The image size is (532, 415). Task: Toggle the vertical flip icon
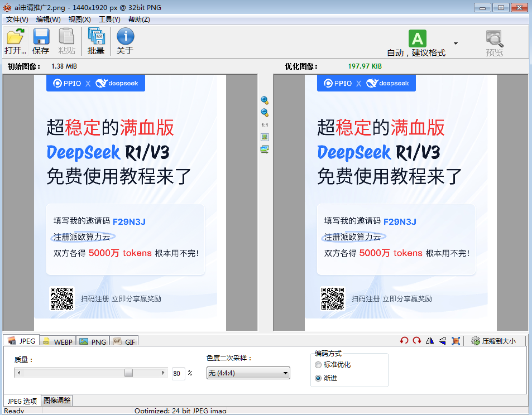coord(441,340)
